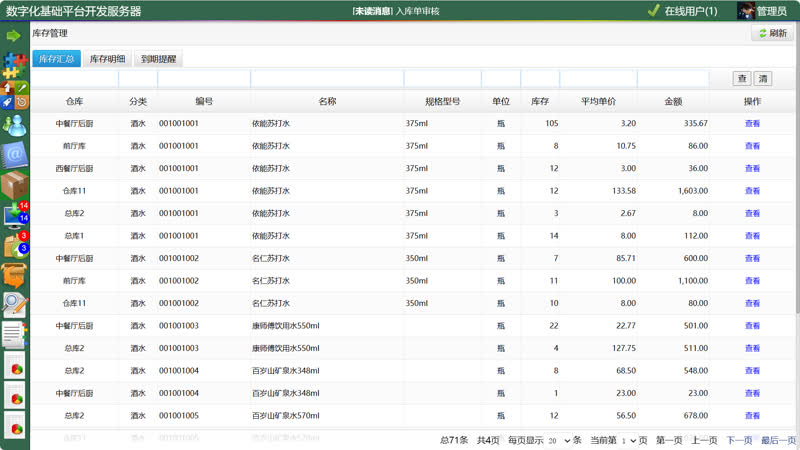800x450 pixels.
Task: Switch to the 库存明细 tab
Action: click(x=107, y=59)
